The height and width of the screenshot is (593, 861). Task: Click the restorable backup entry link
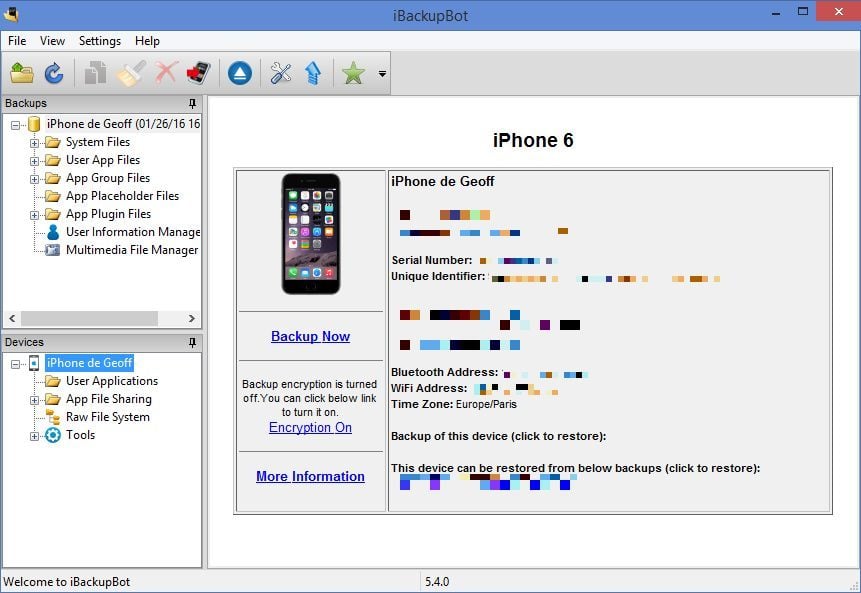pos(486,482)
